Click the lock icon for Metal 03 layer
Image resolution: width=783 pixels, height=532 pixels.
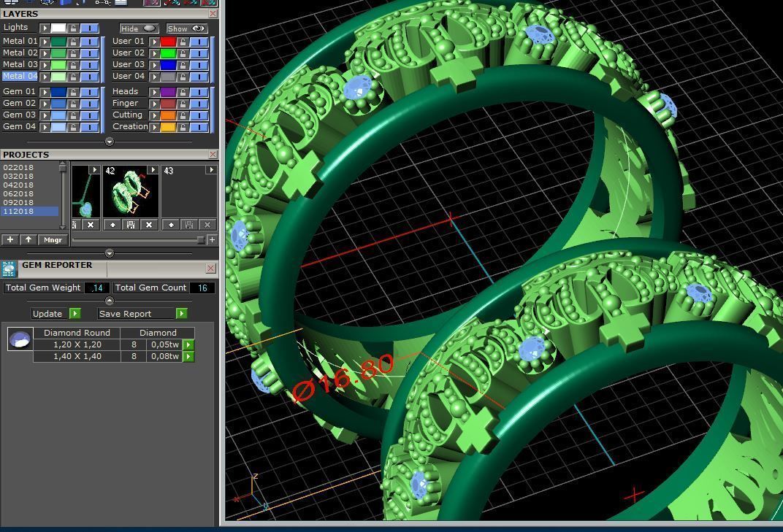(x=73, y=65)
